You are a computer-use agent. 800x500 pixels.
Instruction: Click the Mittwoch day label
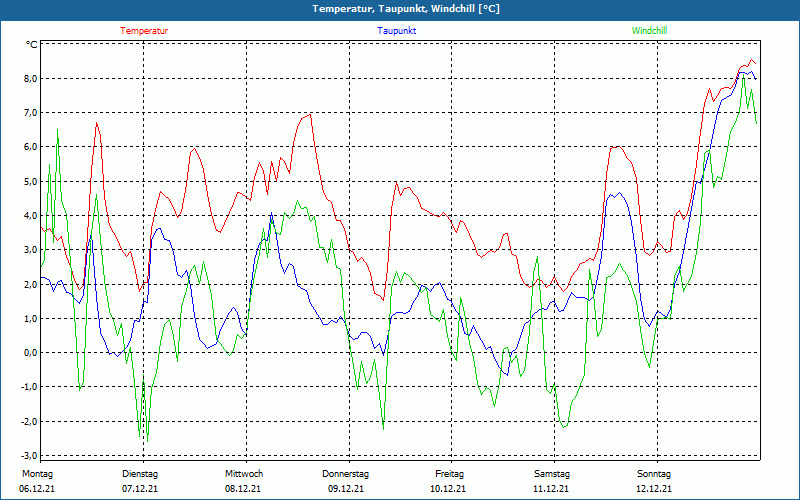[x=244, y=474]
